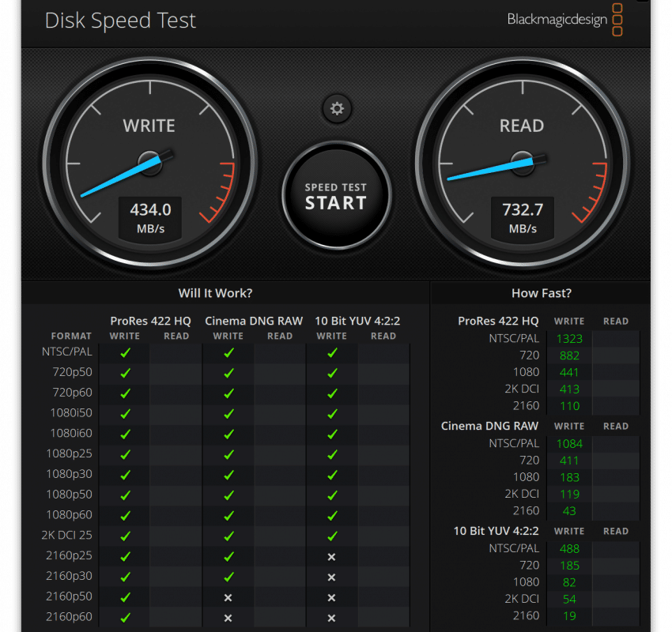
Task: Click Cinema DNG RAW write X mark for 2160p50
Action: (228, 598)
